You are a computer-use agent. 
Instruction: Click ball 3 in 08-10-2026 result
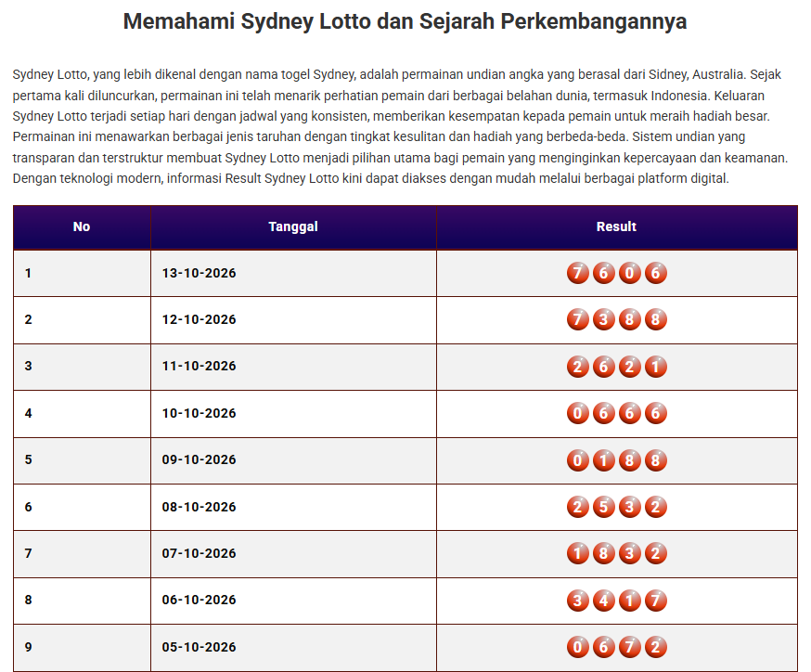click(629, 507)
